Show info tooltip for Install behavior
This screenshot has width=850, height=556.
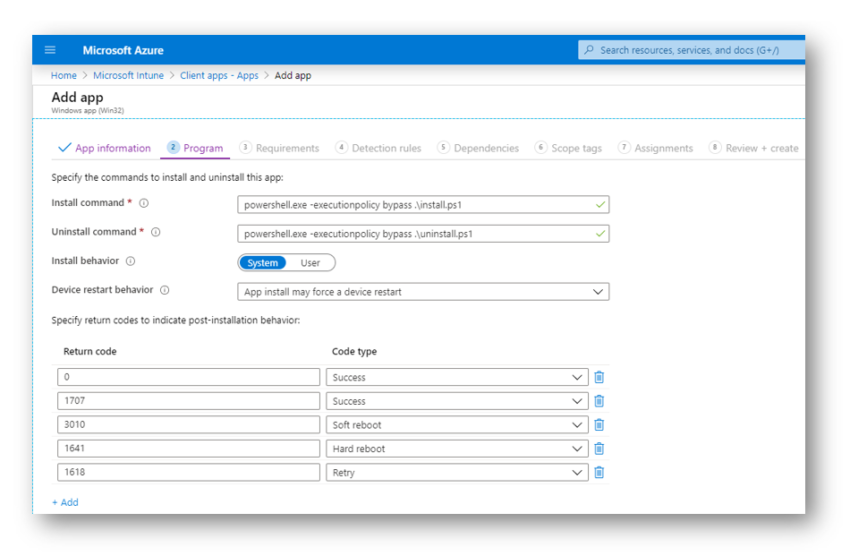tap(131, 261)
